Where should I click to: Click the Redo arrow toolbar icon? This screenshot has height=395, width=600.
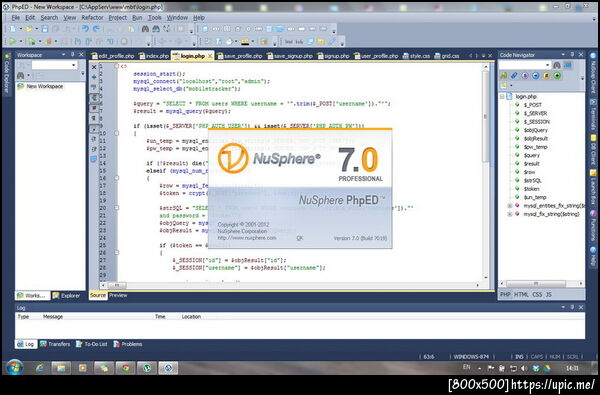[x=96, y=29]
